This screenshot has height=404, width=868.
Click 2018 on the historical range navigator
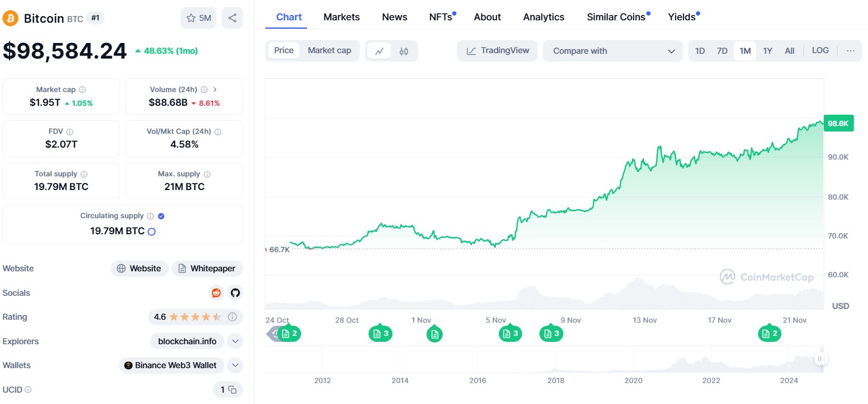point(556,381)
